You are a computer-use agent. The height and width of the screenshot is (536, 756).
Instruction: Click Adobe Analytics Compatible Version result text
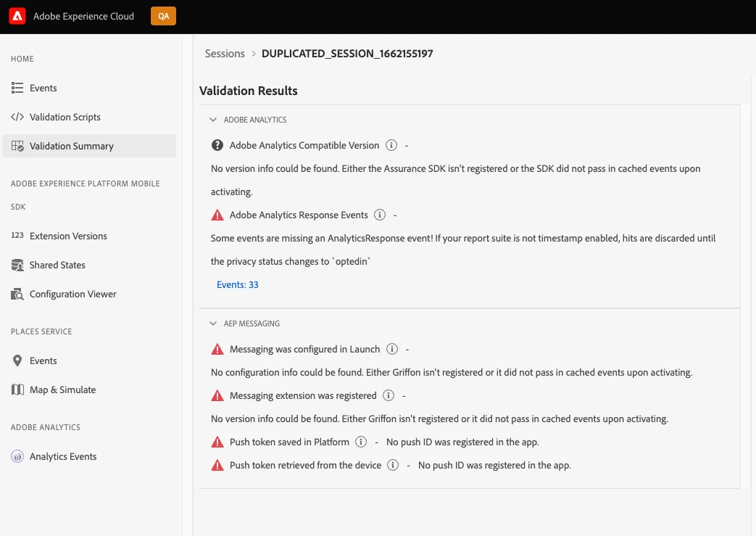(x=304, y=145)
